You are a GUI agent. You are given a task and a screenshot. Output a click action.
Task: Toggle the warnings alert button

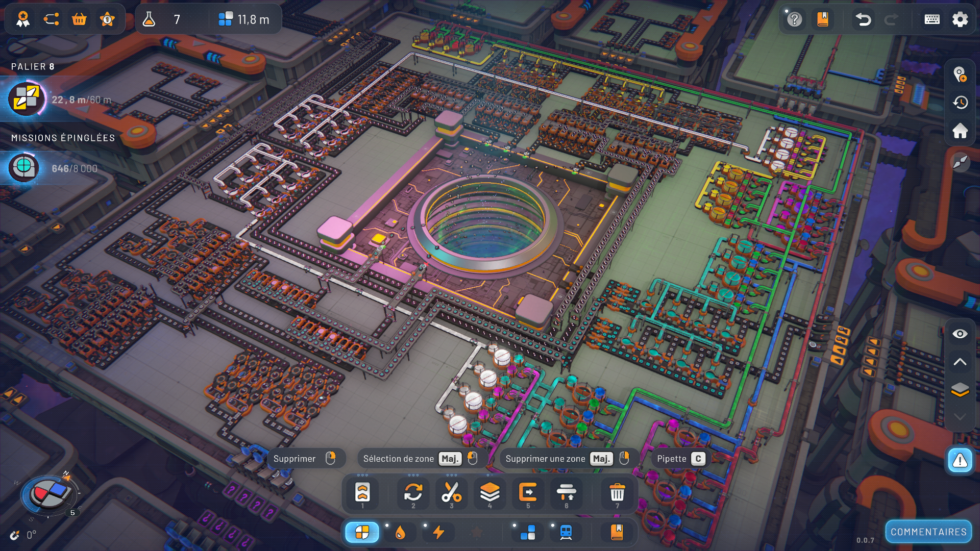pos(960,461)
